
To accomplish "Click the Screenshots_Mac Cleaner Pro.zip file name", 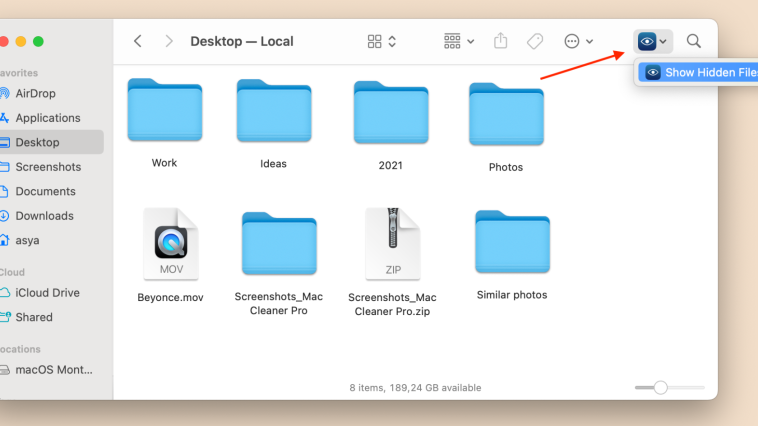I will pos(392,305).
